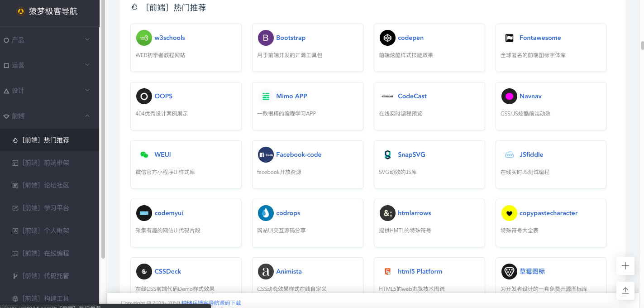Collapse the 前端 sidebar menu
Viewport: 644px width, 308px height.
coord(50,116)
